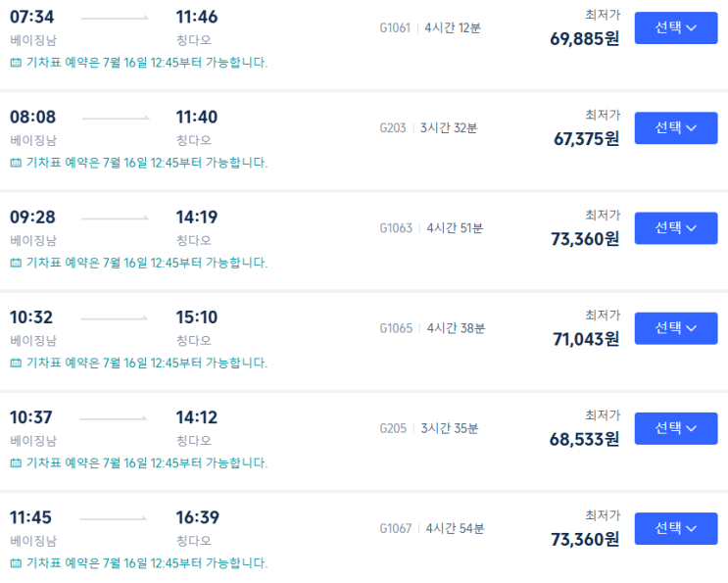The width and height of the screenshot is (728, 583).
Task: Click the 68,533원 price for G205
Action: pyautogui.click(x=585, y=439)
